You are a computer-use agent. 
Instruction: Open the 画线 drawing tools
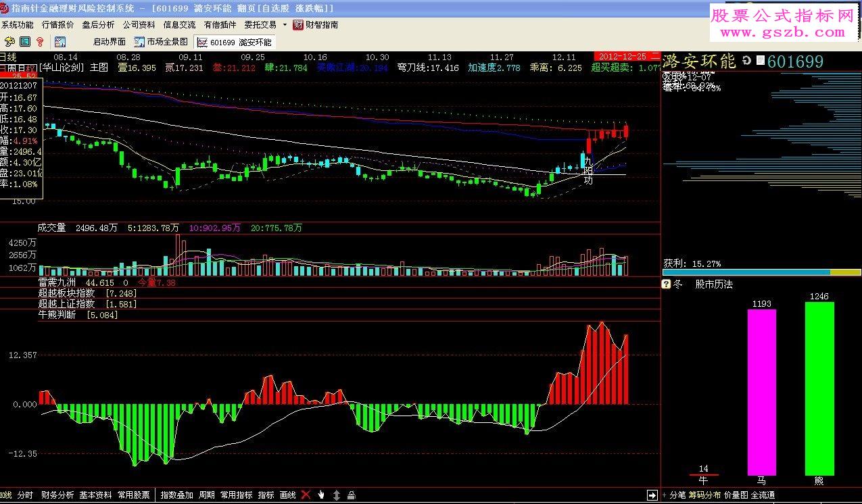click(287, 495)
